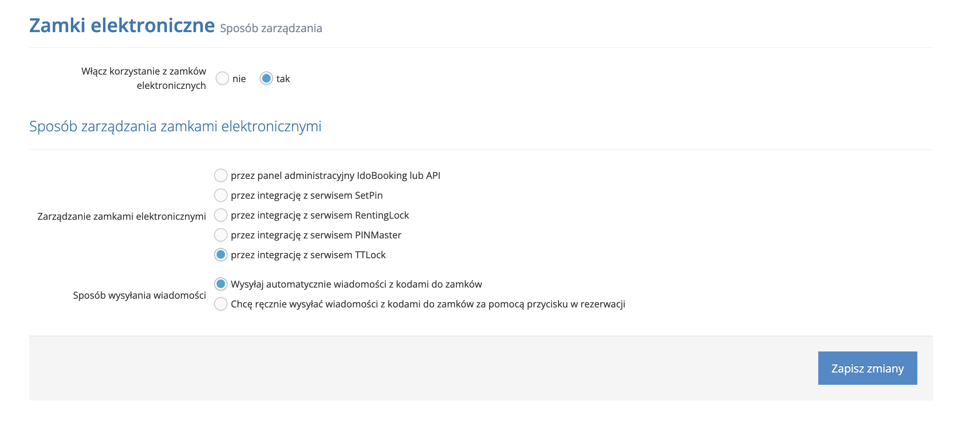
Task: Click 'Sposób zarządzania zamkami elektronicznymi' section heading
Action: (x=175, y=127)
